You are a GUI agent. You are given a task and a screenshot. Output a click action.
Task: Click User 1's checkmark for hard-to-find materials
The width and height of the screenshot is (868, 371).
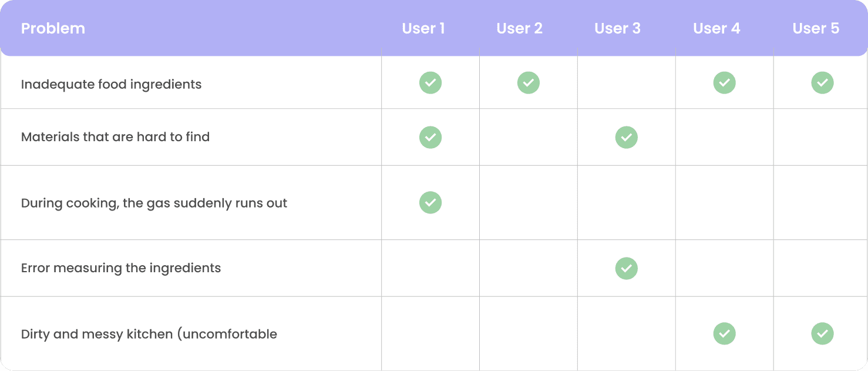point(430,137)
